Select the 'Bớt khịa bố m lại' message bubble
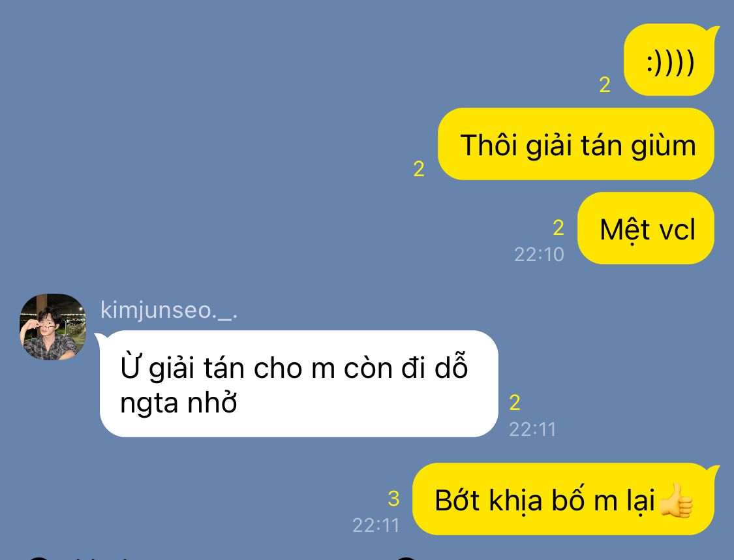 [x=564, y=499]
